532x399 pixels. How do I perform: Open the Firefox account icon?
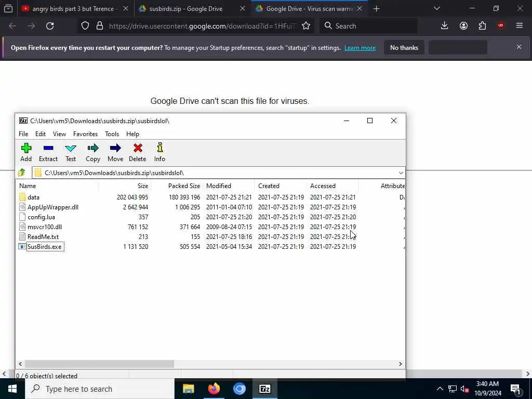coord(463,26)
